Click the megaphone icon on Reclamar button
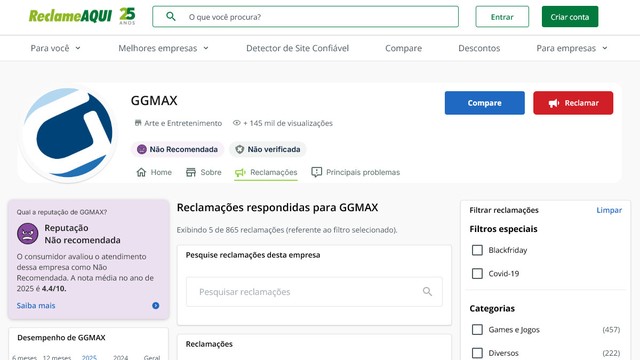The image size is (640, 360). [553, 103]
